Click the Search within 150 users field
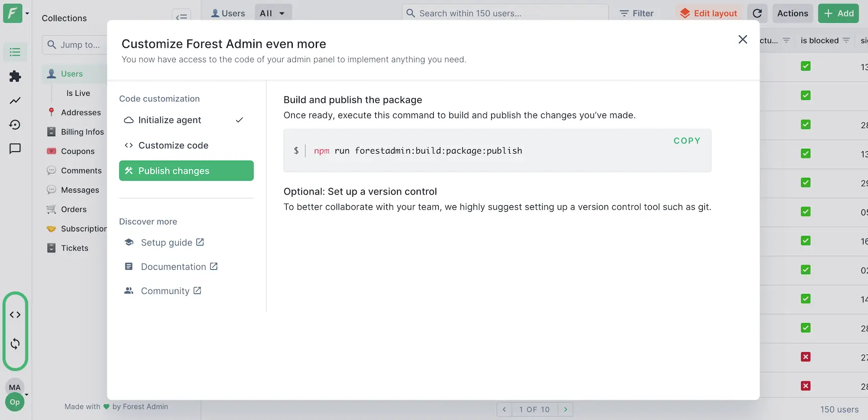This screenshot has width=868, height=420. [505, 13]
